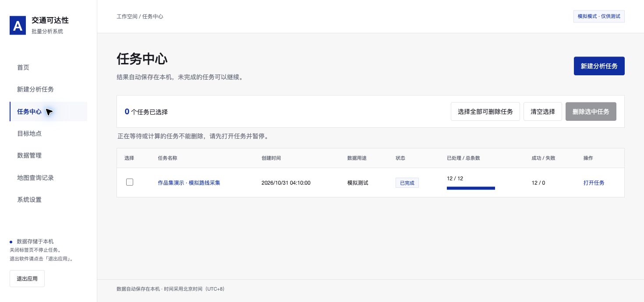Open 数据管理 in the sidebar

coord(48,155)
